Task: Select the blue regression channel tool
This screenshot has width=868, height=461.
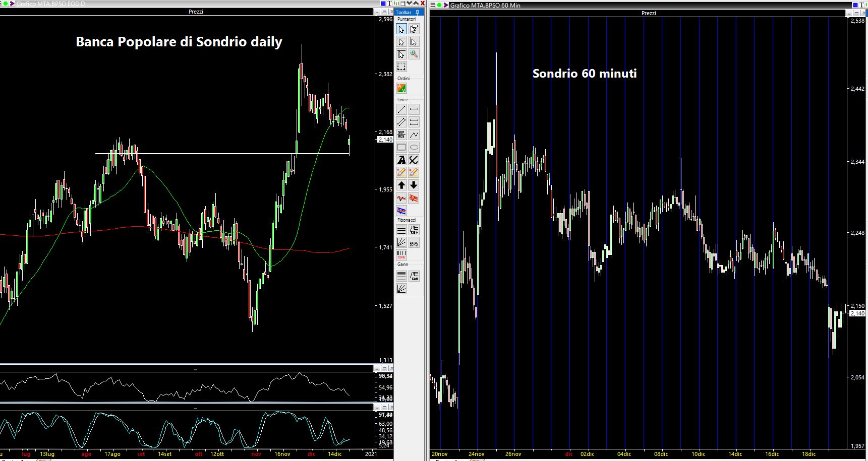Action: [x=401, y=211]
